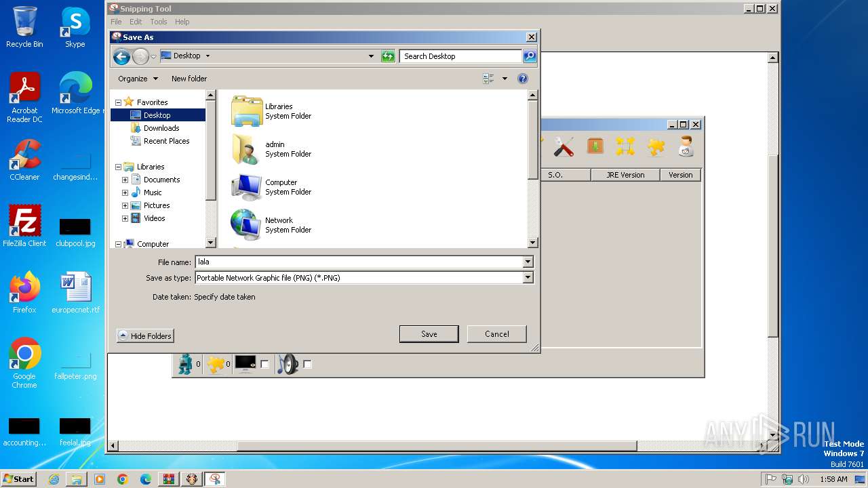Click the download box icon in background toolbar

tap(595, 146)
